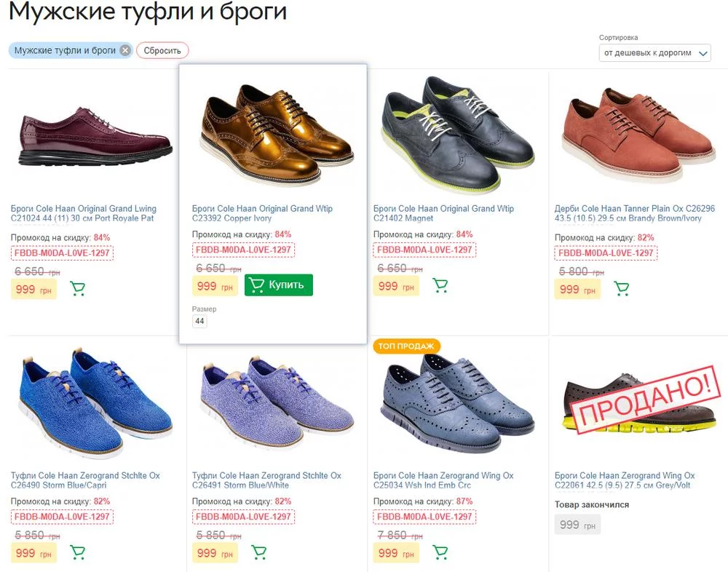This screenshot has height=572, width=728.
Task: Click the Сбросить reset button
Action: (162, 50)
